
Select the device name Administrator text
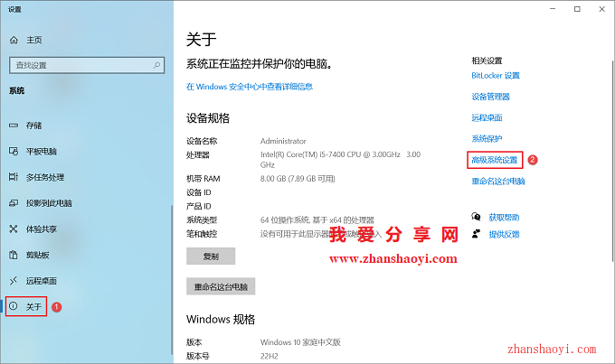283,141
